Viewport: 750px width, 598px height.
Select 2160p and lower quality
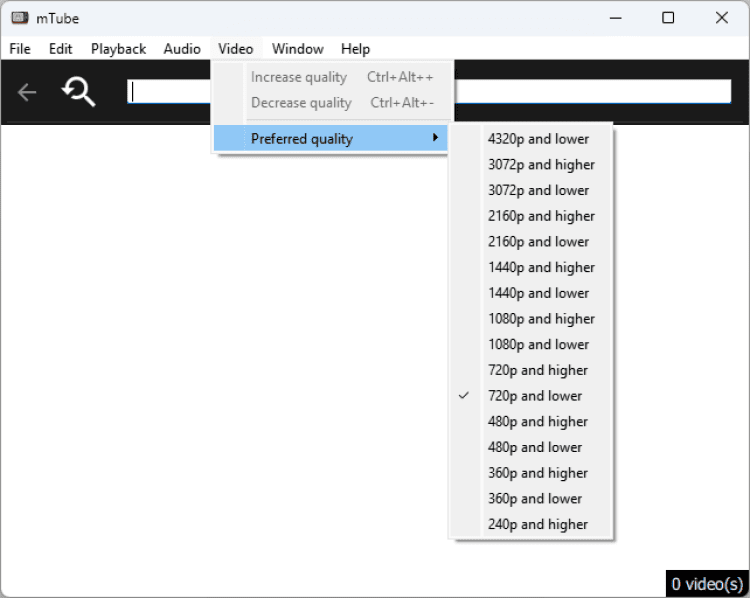(531, 242)
